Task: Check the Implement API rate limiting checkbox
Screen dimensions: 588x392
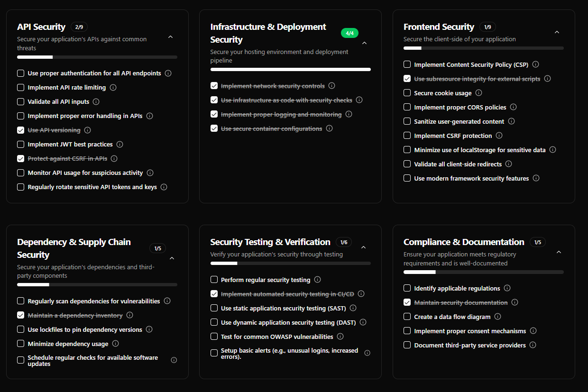Action: pos(21,88)
